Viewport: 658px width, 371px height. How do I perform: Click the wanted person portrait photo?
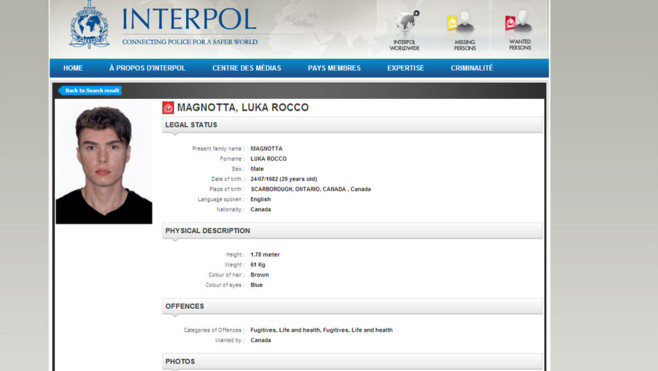(104, 162)
